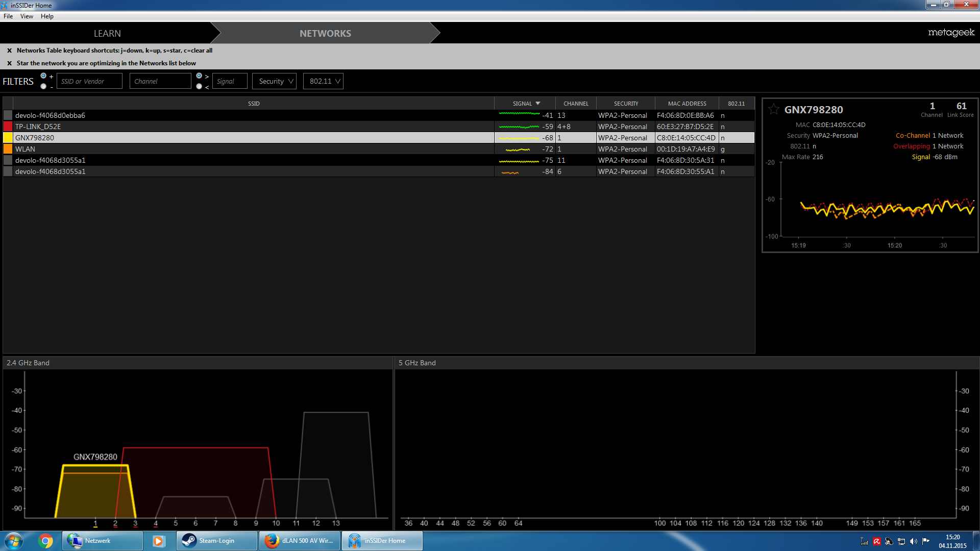980x551 pixels.
Task: Switch to the LEARN tab
Action: (x=107, y=33)
